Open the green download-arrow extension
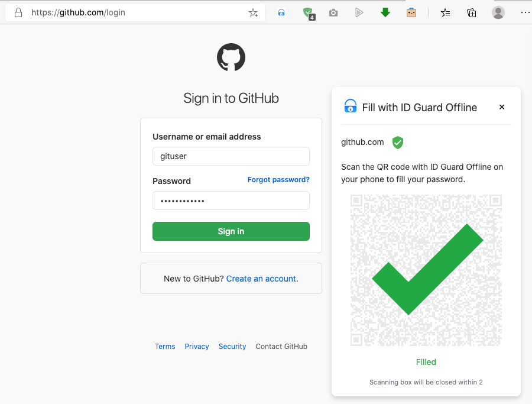The image size is (532, 404). (385, 12)
